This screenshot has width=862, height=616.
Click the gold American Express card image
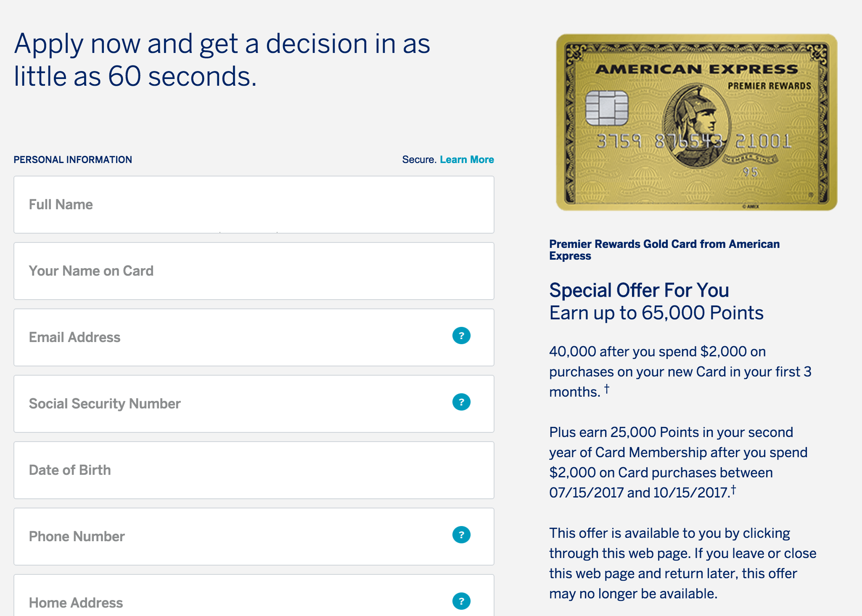coord(697,122)
